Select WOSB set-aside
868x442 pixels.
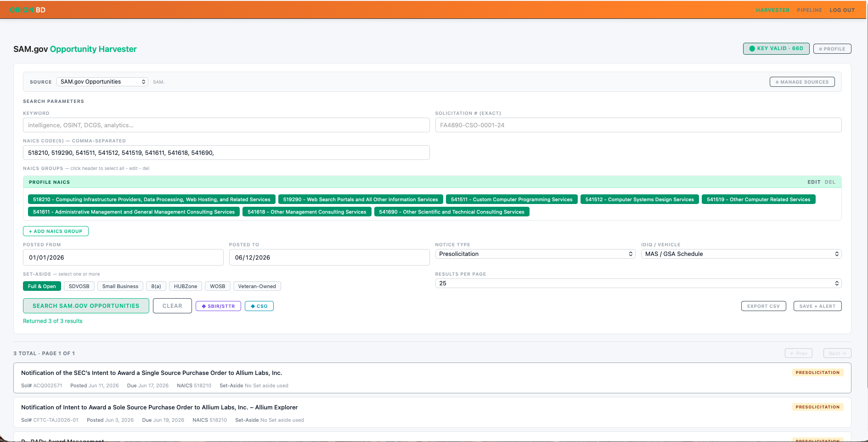coord(218,286)
